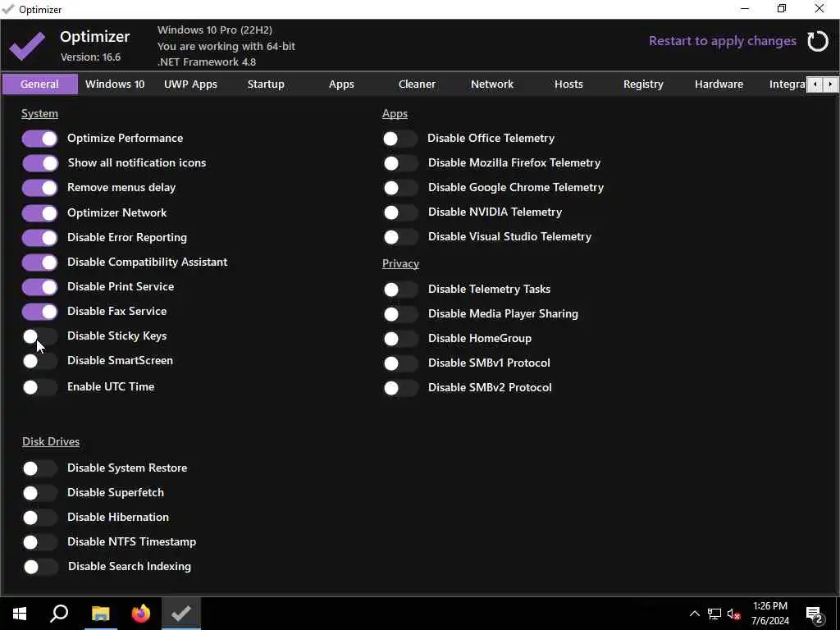Go to the Startup tab
Viewport: 840px width, 630px height.
click(x=266, y=84)
